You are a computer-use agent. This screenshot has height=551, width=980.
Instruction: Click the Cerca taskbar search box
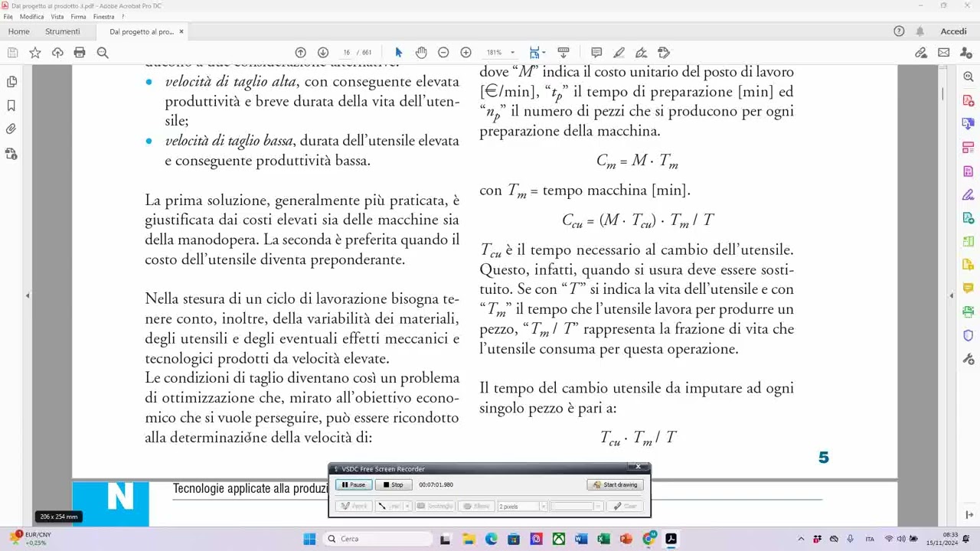tap(377, 539)
